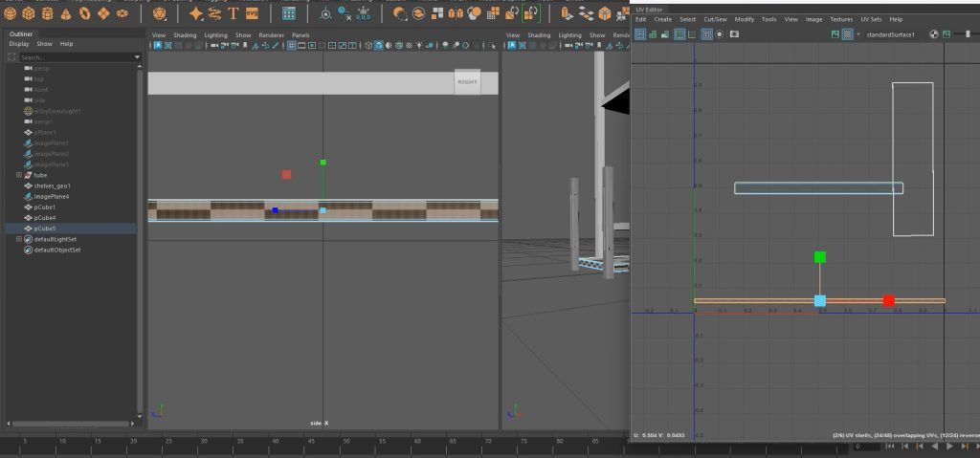Click the RIGHT view cube face
Image resolution: width=980 pixels, height=458 pixels.
(x=467, y=82)
